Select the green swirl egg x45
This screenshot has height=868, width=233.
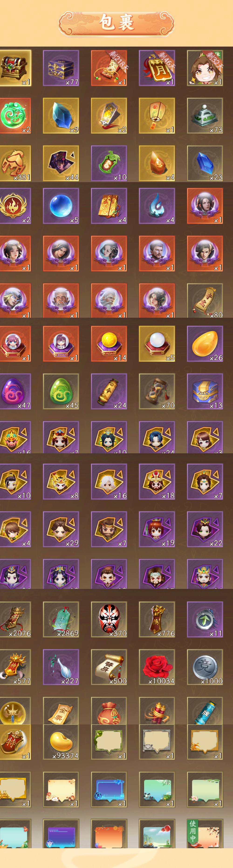[x=61, y=391]
